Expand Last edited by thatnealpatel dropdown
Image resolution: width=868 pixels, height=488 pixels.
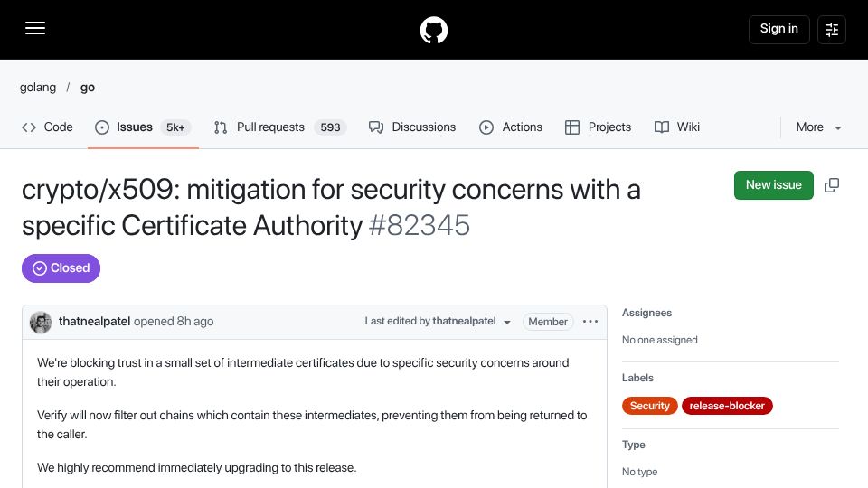438,322
